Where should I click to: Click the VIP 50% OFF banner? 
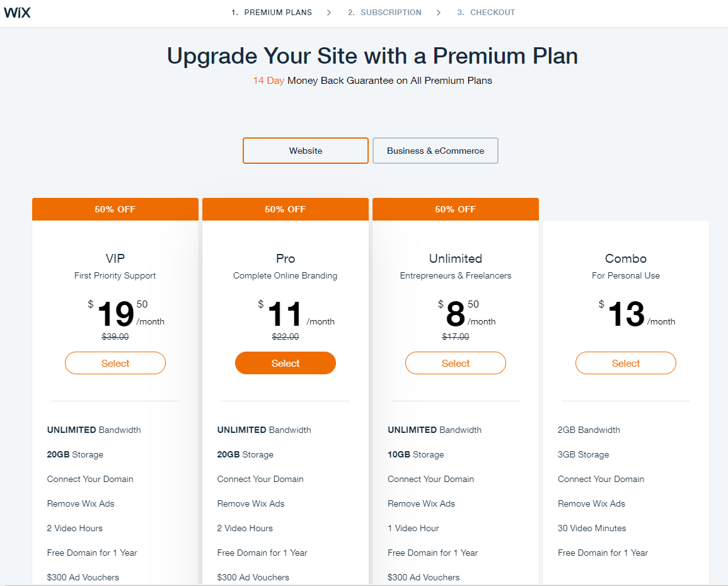click(115, 209)
